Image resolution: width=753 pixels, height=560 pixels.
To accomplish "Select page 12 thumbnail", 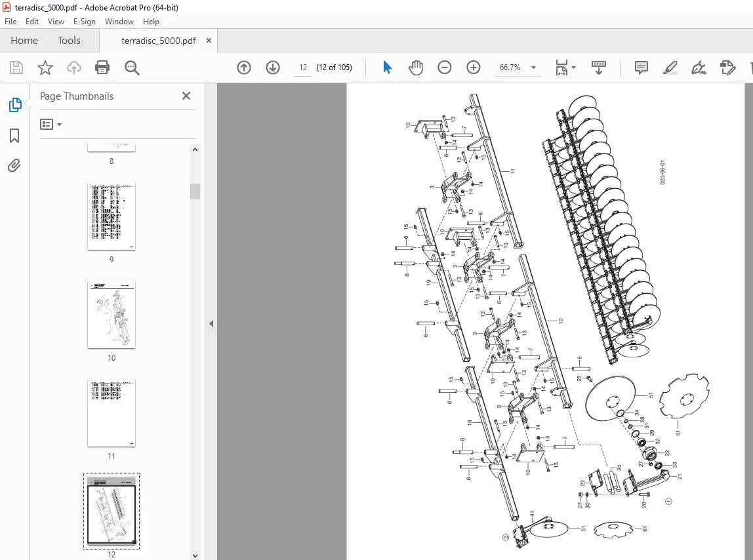I will pos(112,511).
